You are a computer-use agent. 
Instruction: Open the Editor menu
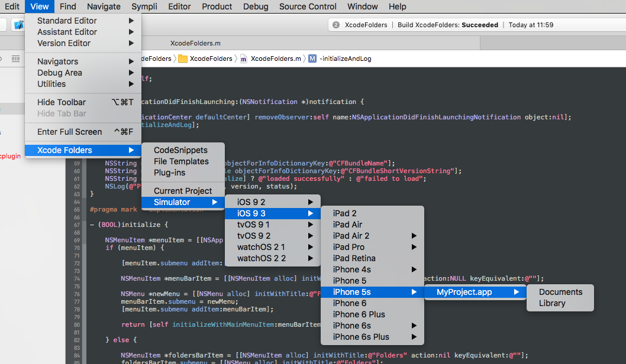(x=179, y=6)
